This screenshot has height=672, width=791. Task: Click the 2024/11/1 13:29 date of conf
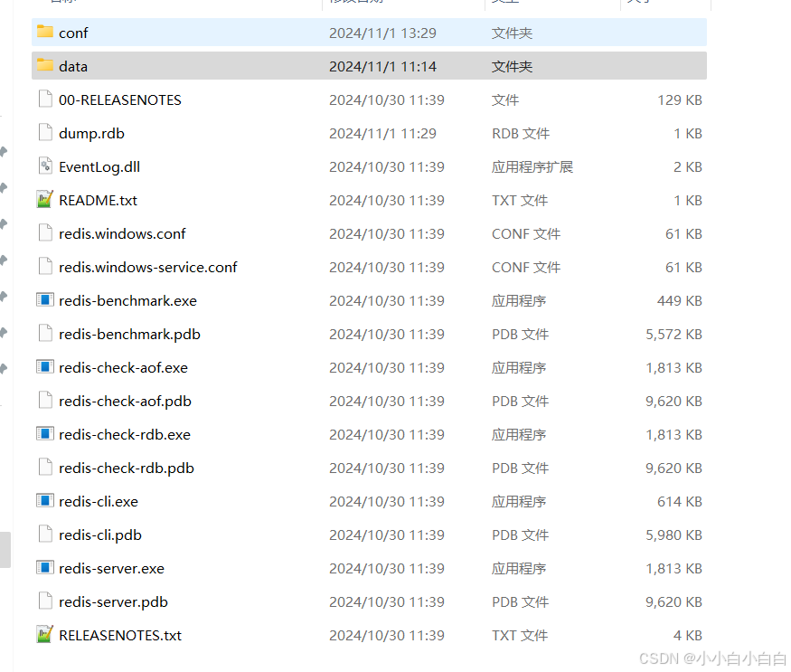383,33
